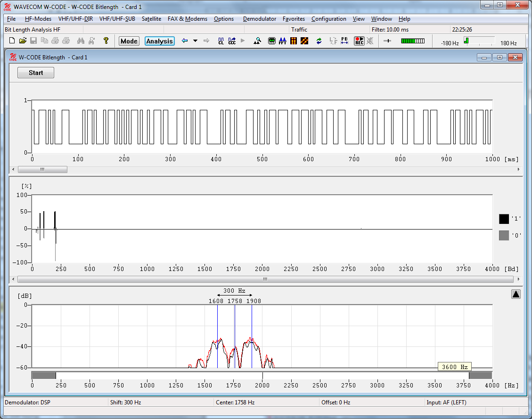This screenshot has width=532, height=419.
Task: Click the grayed forward arrow icon
Action: [206, 41]
